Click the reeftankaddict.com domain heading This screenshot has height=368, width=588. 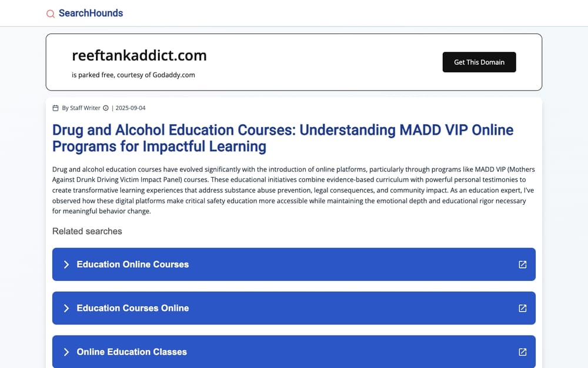pyautogui.click(x=139, y=55)
